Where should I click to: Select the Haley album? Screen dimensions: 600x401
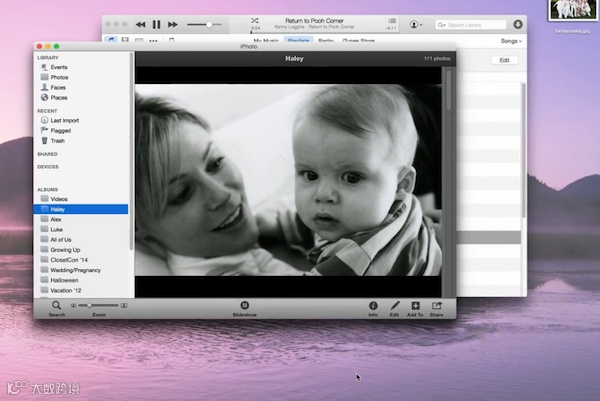[81, 209]
